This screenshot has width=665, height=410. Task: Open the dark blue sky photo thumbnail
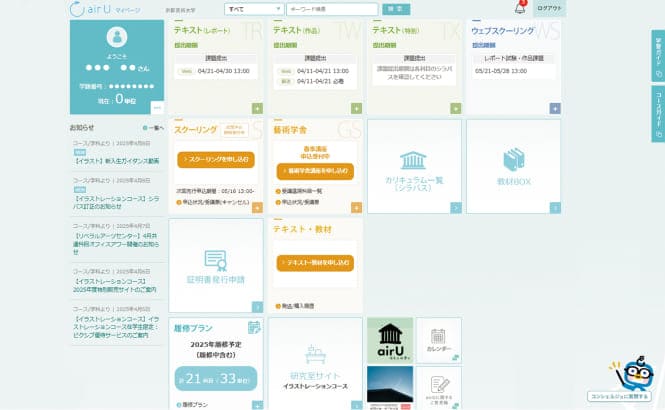pyautogui.click(x=390, y=384)
